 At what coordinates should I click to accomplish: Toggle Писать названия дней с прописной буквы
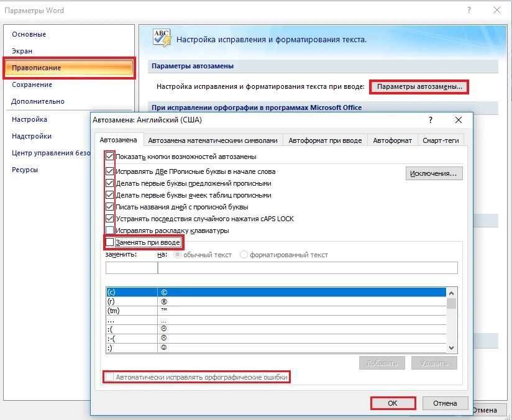(x=110, y=207)
